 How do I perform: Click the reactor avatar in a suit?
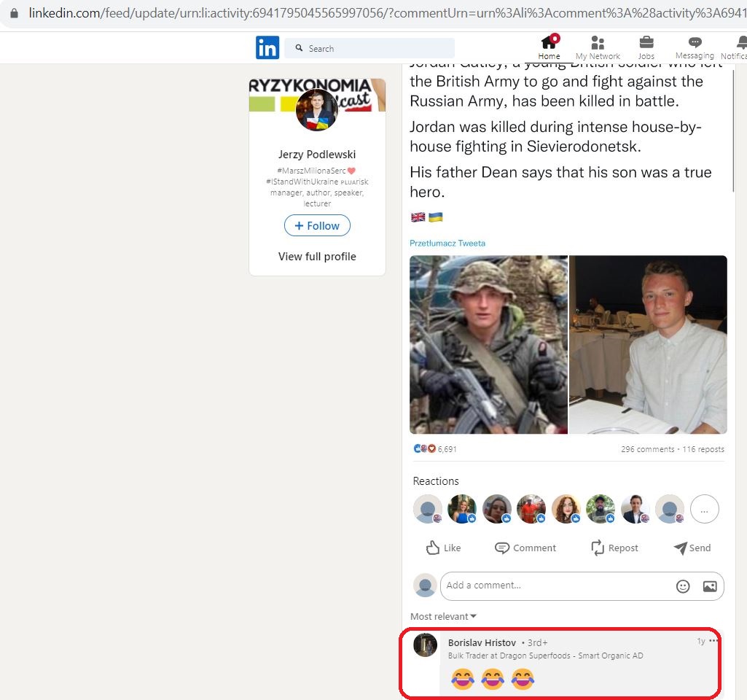pos(635,509)
